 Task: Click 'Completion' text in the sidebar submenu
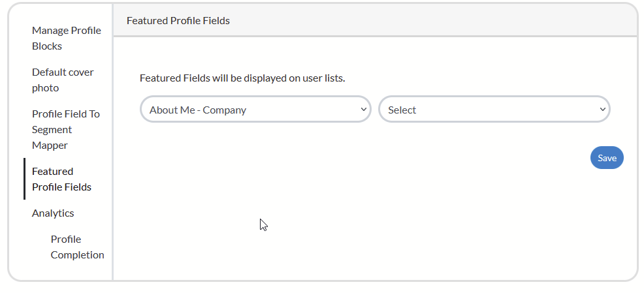coord(77,254)
